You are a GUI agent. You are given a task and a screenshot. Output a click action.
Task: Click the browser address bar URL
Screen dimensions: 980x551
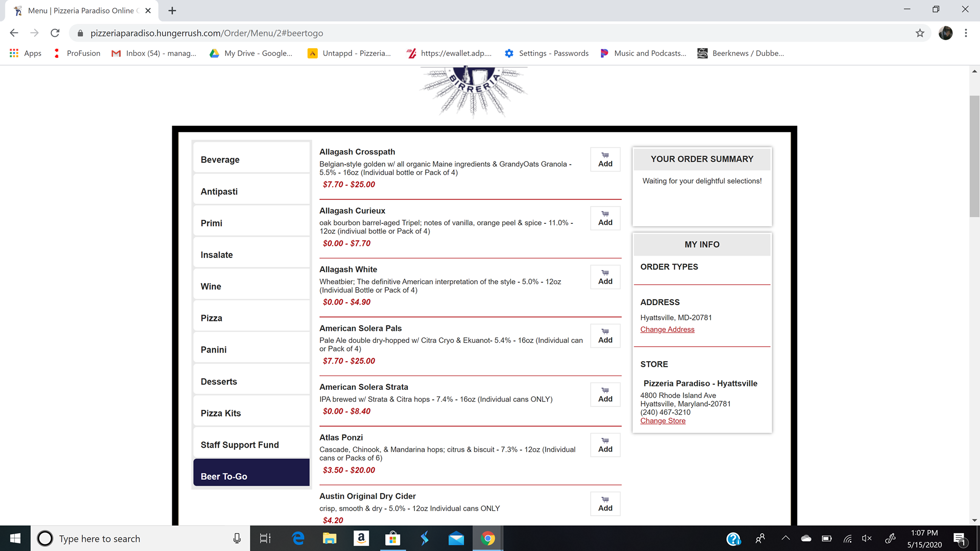207,33
